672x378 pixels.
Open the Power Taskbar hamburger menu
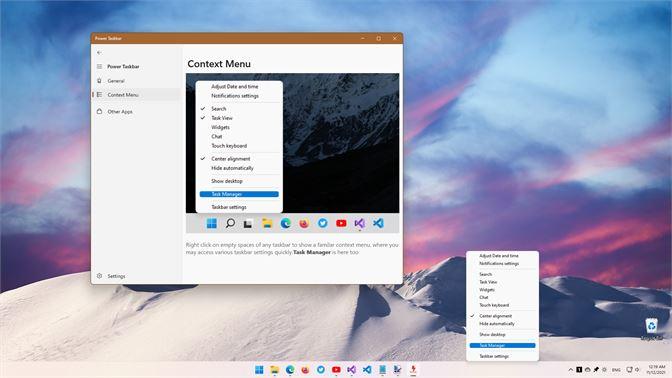pyautogui.click(x=99, y=66)
